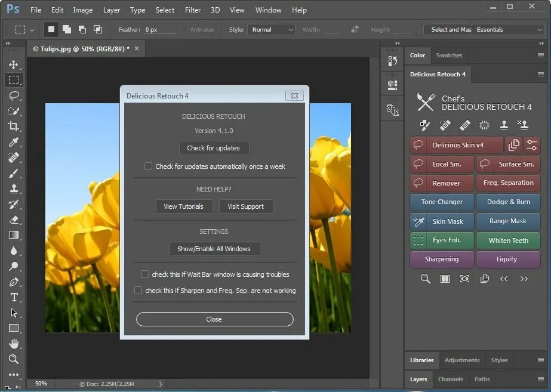Image resolution: width=551 pixels, height=392 pixels.
Task: Click View Tutorials button
Action: click(184, 206)
